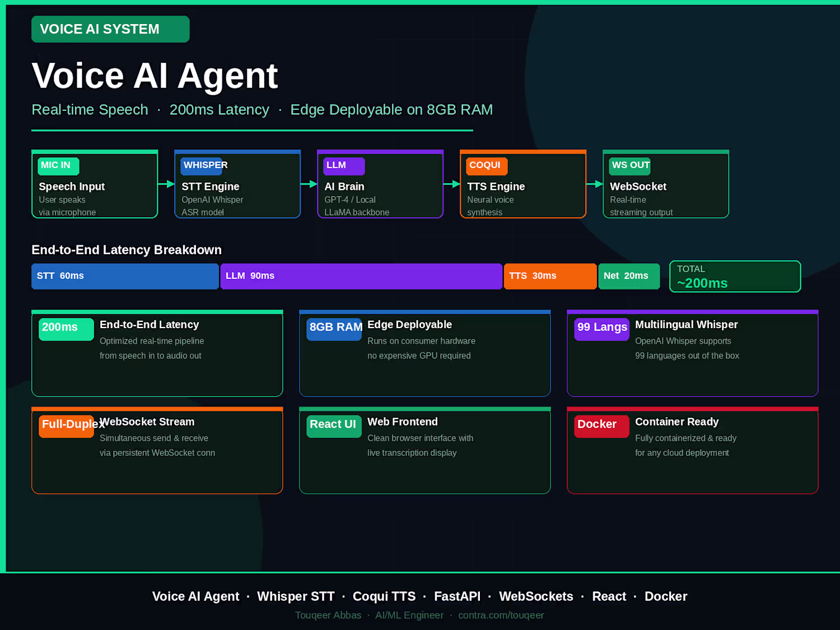Click '99 languages out of the box' text
Viewport: 840px width, 630px height.
tap(687, 356)
